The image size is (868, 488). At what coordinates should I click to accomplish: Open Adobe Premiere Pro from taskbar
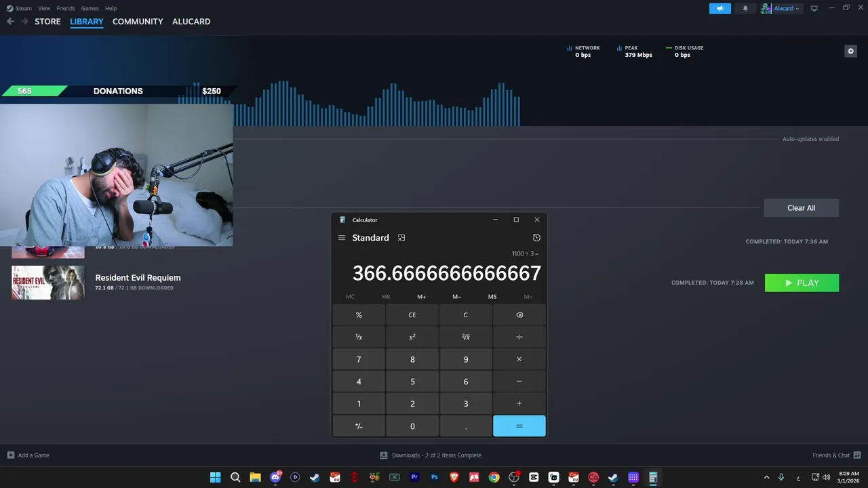click(x=414, y=477)
